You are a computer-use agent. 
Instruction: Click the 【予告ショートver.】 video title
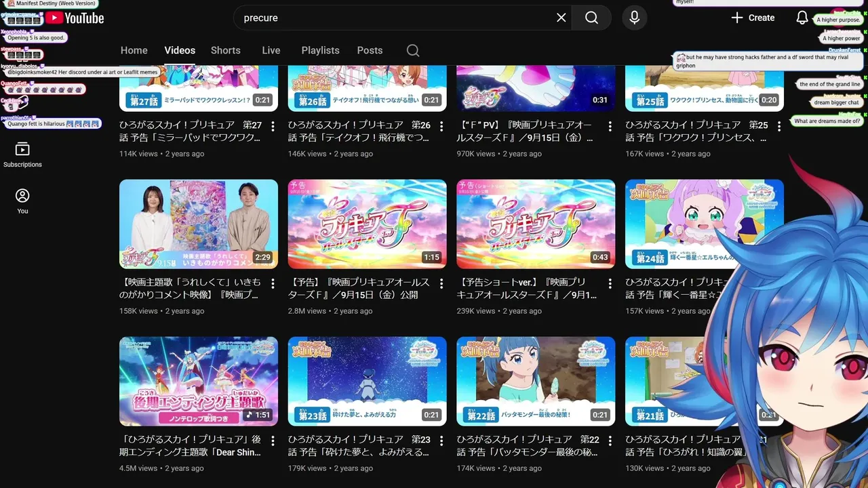tap(527, 289)
